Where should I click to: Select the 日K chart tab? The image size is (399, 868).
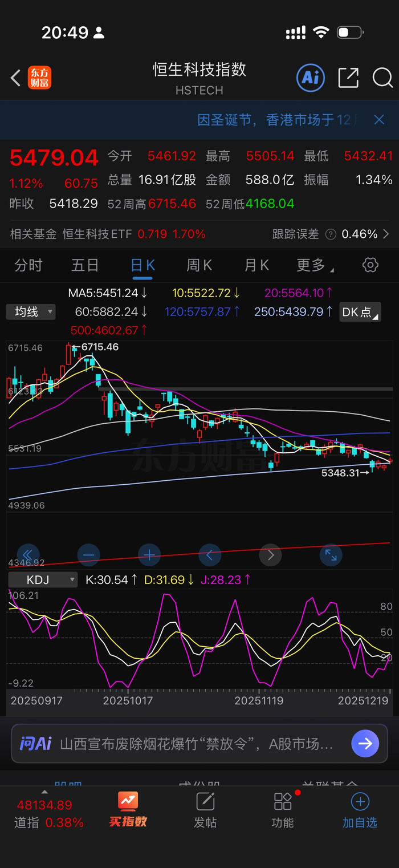[142, 265]
